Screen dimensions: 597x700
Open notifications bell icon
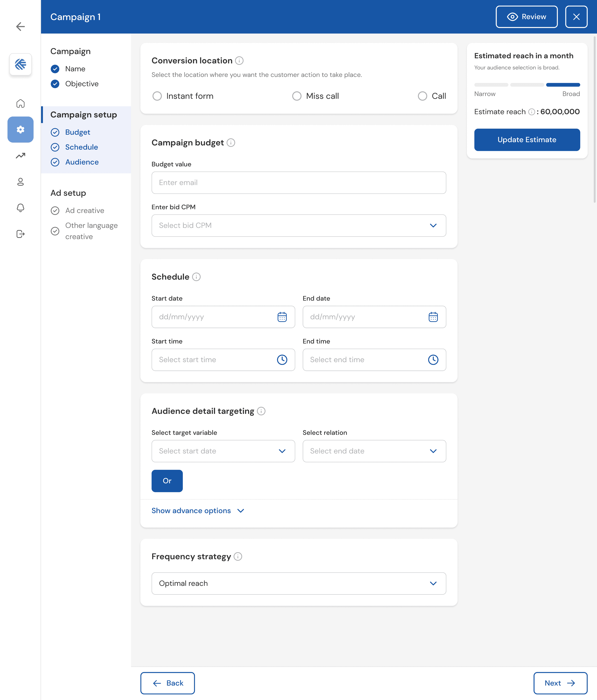coord(21,208)
